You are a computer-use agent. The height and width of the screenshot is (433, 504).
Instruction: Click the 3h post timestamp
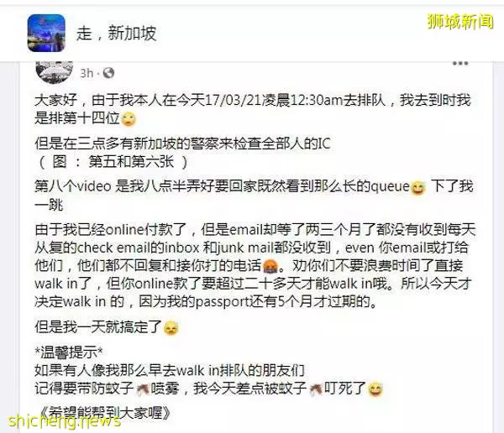coord(87,73)
